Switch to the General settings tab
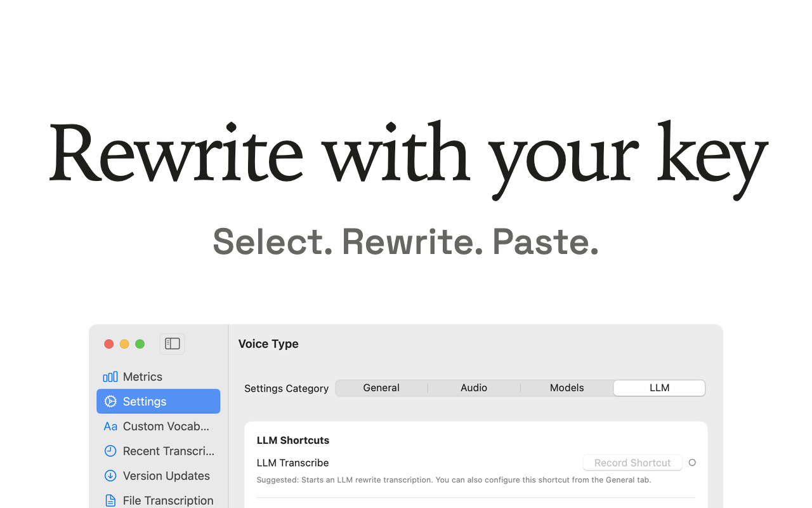The height and width of the screenshot is (508, 812). click(x=381, y=388)
